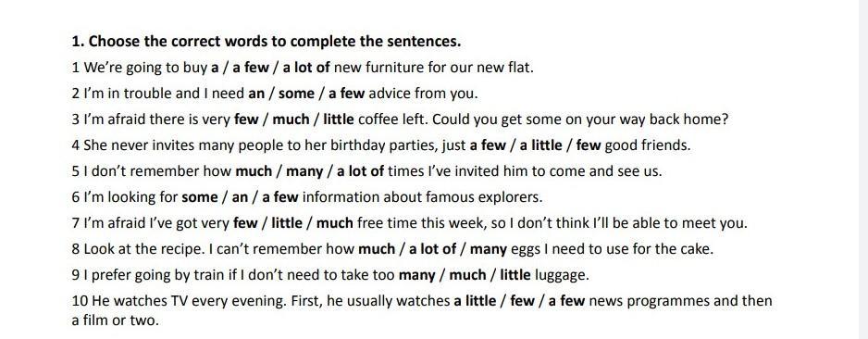
Task: Click the vertical scrollbar strip at right edge
Action: (x=863, y=169)
